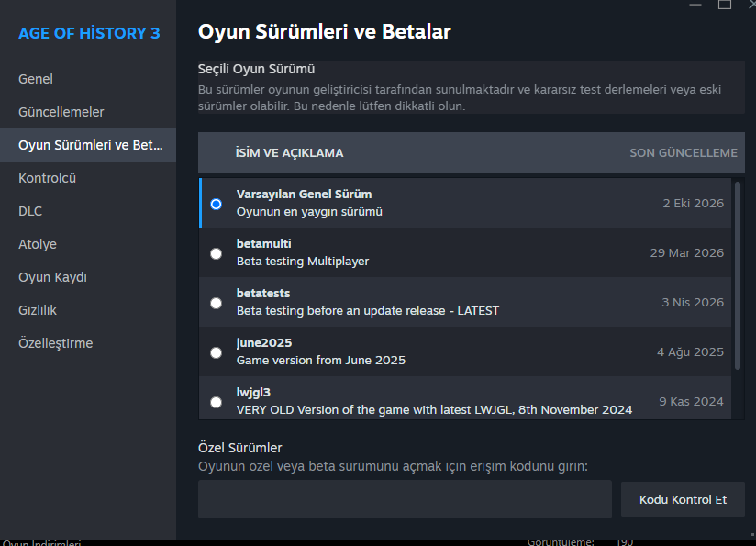Click the version list vertical scrollbar
756x546 pixels.
pyautogui.click(x=738, y=276)
